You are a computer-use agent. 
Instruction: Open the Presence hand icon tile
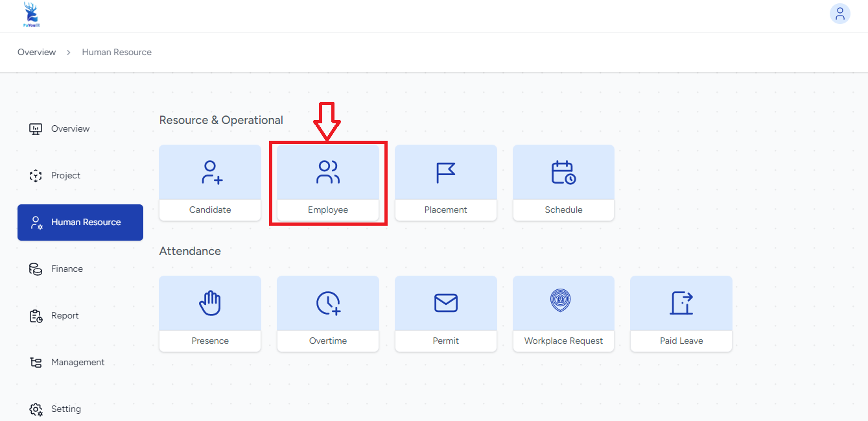tap(210, 314)
